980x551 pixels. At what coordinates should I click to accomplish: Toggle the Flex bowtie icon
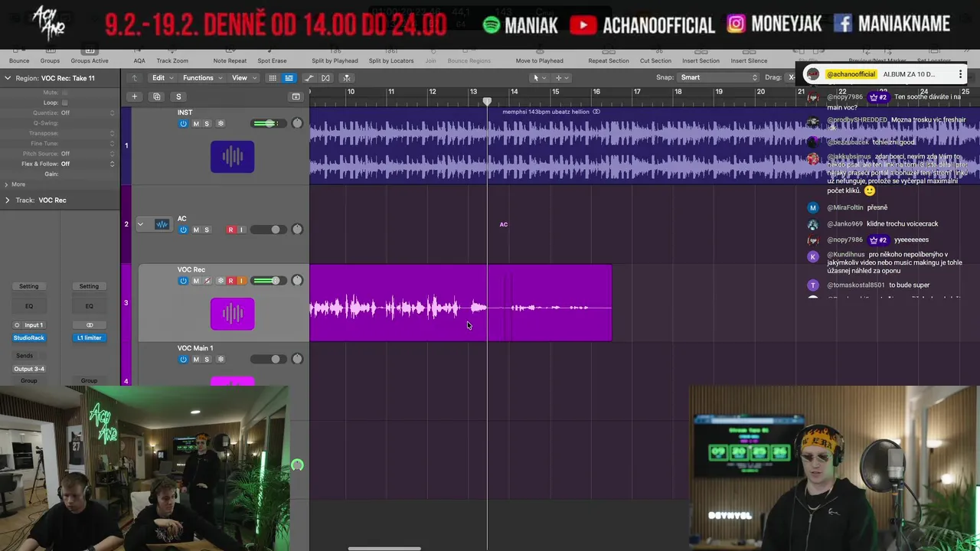[x=325, y=77]
